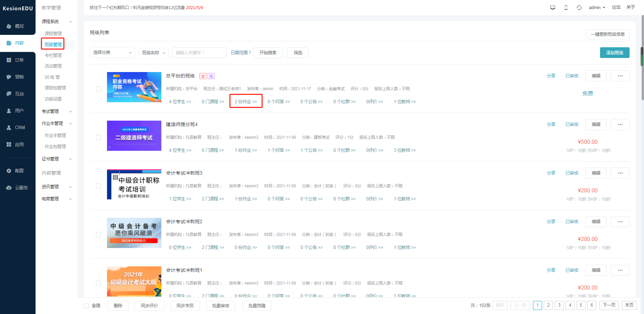Tick the checkbox for 建造师提分班4
The height and width of the screenshot is (314, 644).
(x=98, y=137)
